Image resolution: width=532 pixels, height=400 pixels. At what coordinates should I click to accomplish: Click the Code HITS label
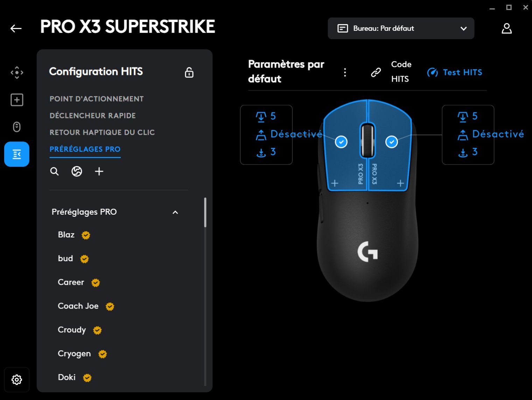tap(401, 71)
